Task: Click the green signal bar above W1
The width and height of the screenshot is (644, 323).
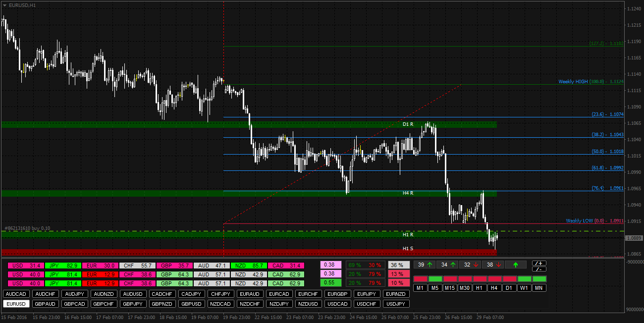Action: [524, 279]
